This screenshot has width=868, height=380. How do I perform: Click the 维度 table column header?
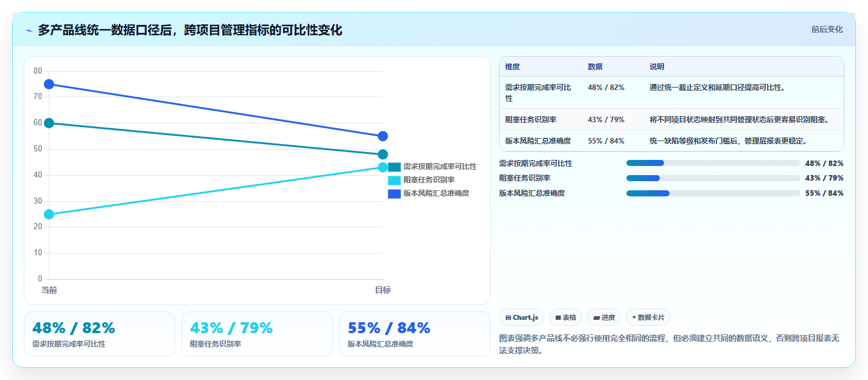pyautogui.click(x=513, y=67)
